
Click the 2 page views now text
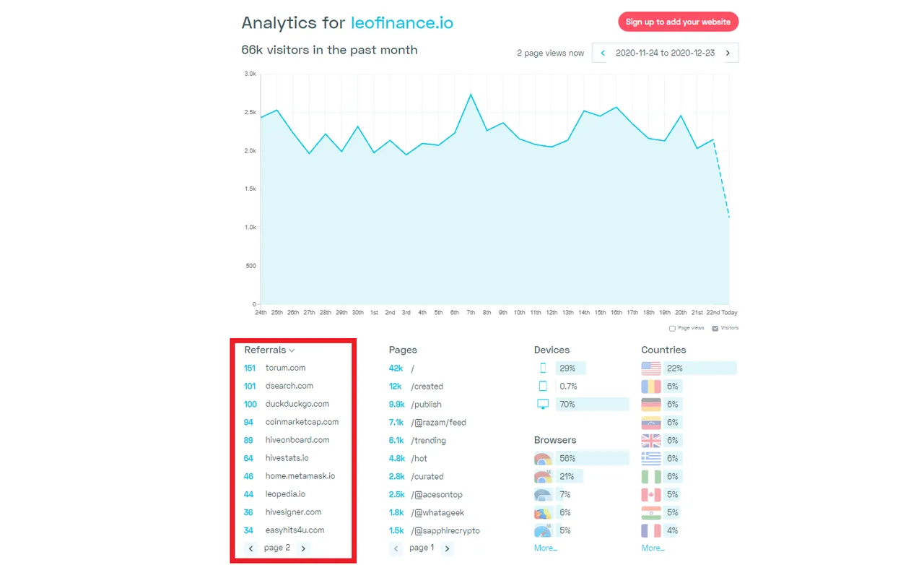tap(551, 53)
